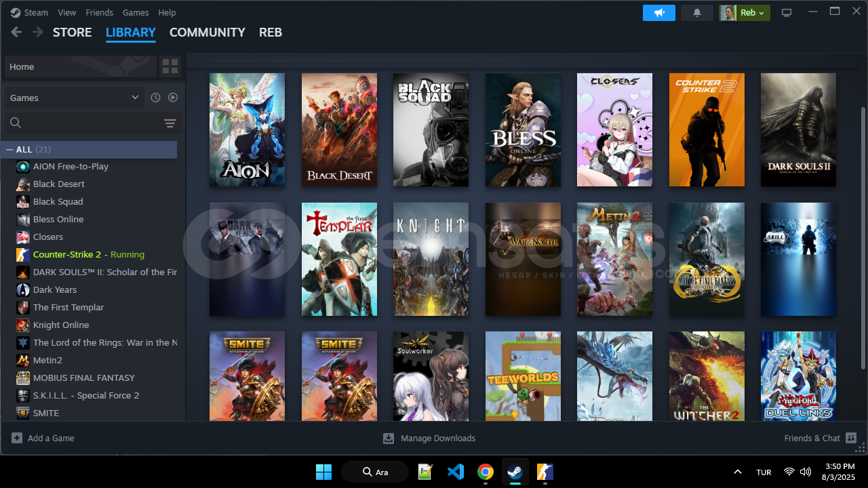The image size is (868, 488).
Task: Click the taskbar Ara search box
Action: pos(375,472)
